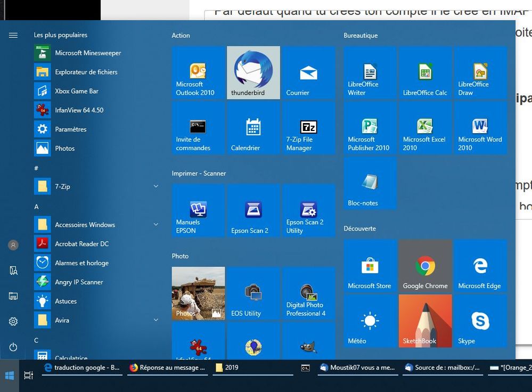Select Angry IP Scanner in app list

coord(79,282)
